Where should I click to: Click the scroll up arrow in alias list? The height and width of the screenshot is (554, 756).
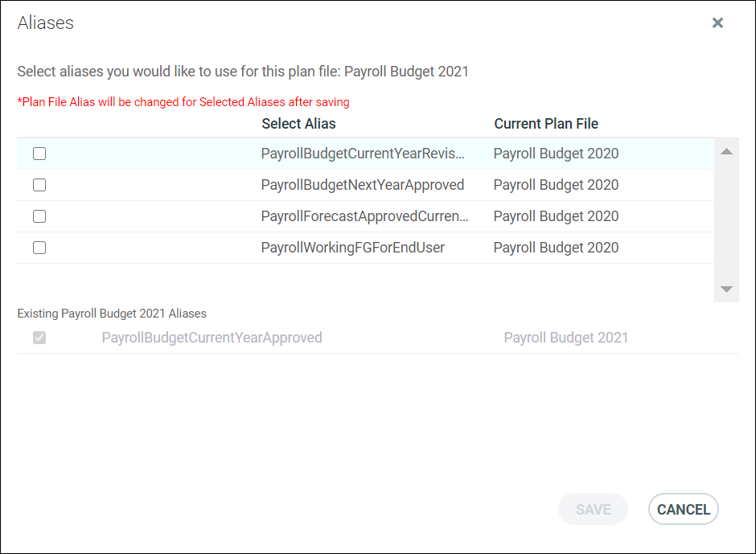726,151
